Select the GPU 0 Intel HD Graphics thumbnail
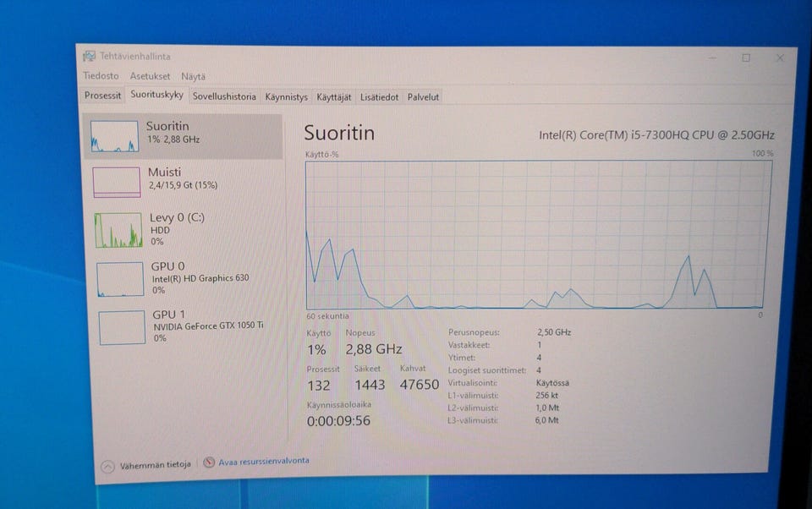This screenshot has height=509, width=812. [x=120, y=279]
